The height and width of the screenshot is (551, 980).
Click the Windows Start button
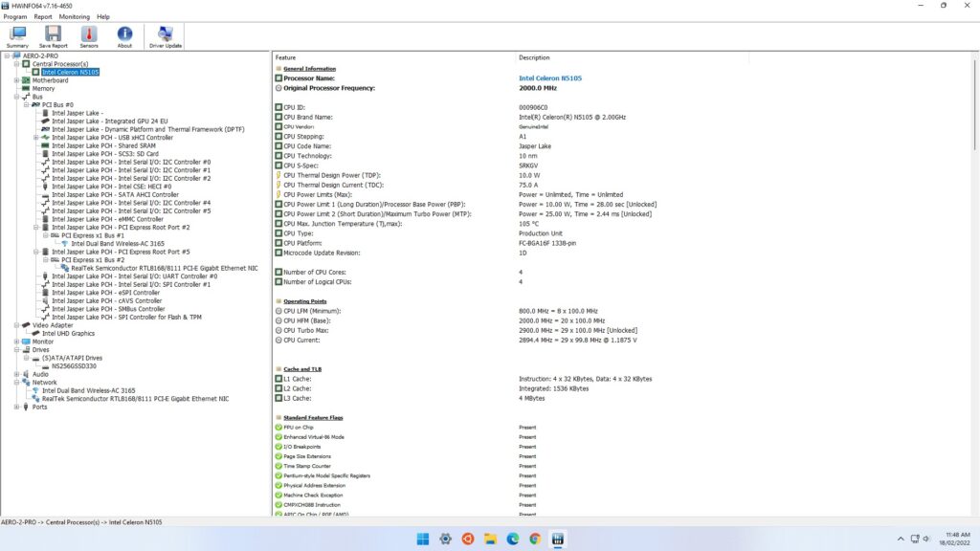coord(423,539)
